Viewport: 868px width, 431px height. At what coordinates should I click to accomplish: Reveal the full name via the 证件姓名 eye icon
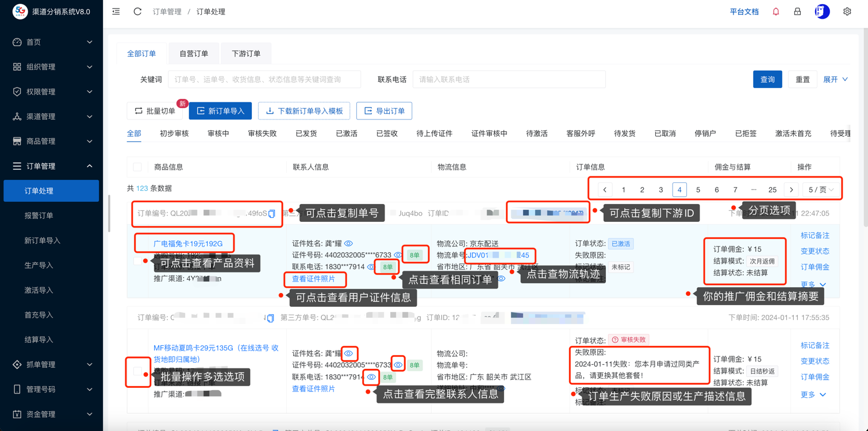pyautogui.click(x=348, y=244)
